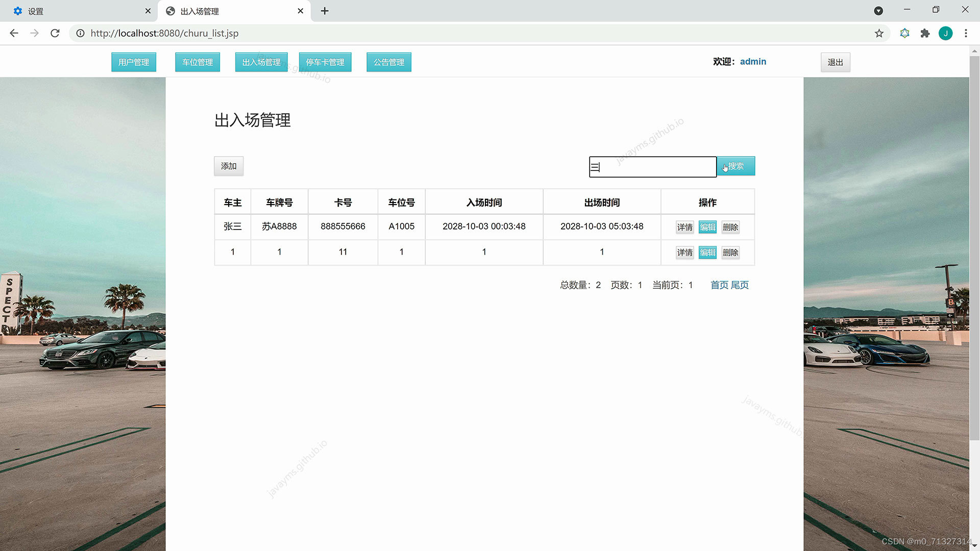Click the address bar URL
This screenshot has height=551, width=980.
(x=164, y=33)
